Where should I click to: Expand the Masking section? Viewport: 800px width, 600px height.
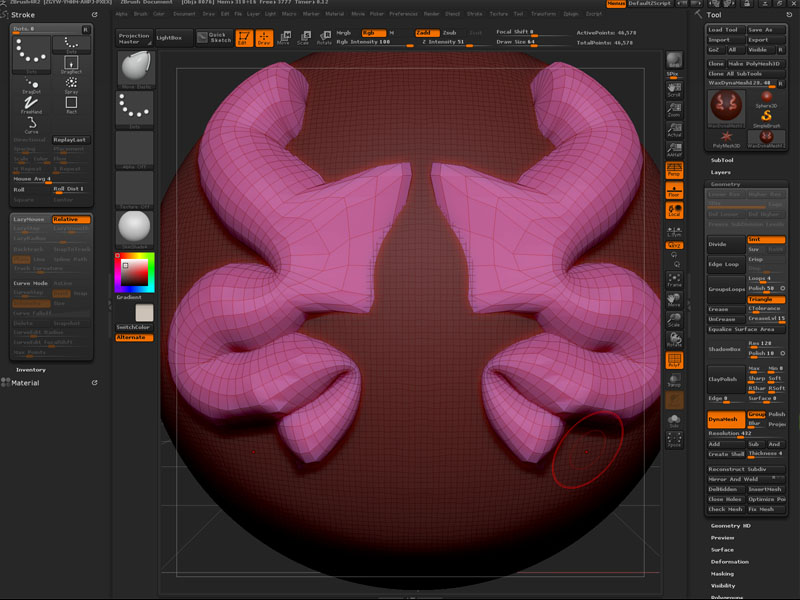point(722,574)
